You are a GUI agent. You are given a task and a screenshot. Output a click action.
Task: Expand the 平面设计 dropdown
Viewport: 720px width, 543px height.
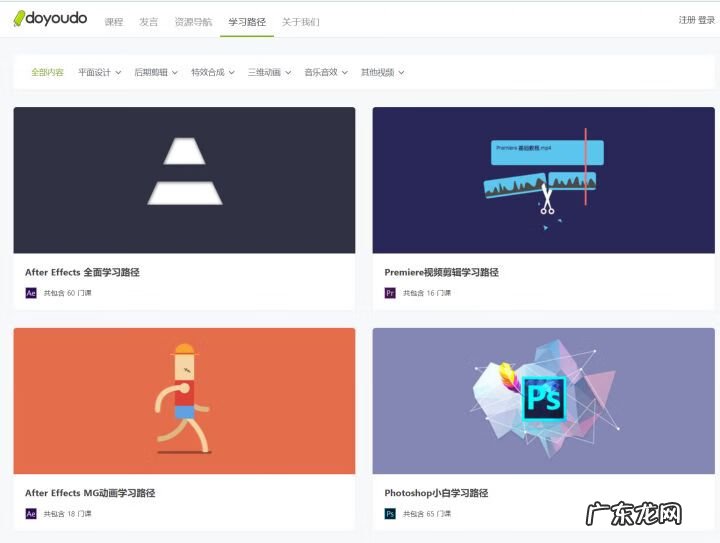pyautogui.click(x=100, y=72)
